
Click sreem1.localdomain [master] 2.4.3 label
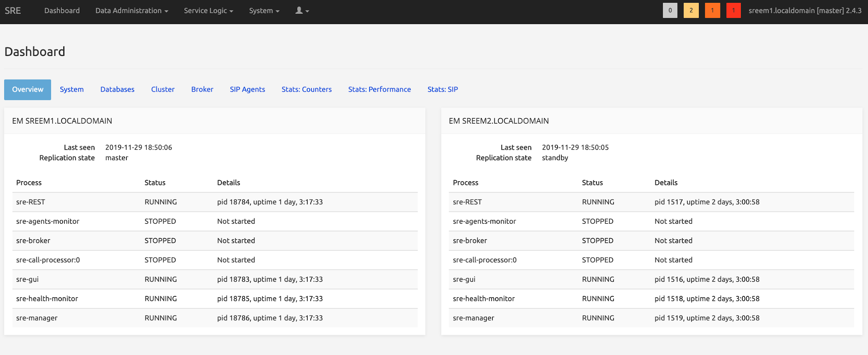[x=805, y=11]
